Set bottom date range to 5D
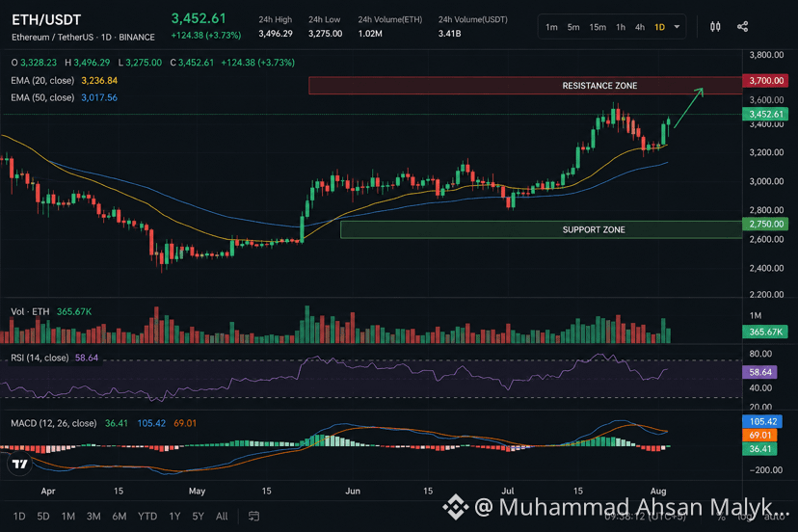798x532 pixels. click(43, 517)
